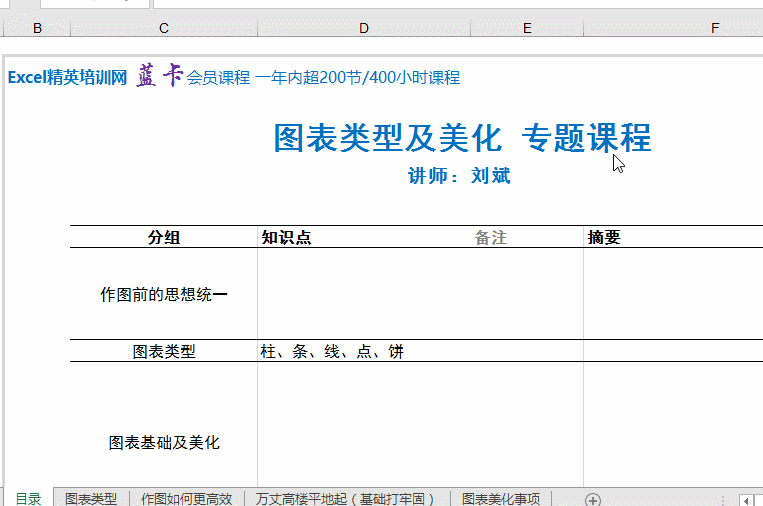This screenshot has width=763, height=506.
Task: Click the column D header
Action: 364,29
